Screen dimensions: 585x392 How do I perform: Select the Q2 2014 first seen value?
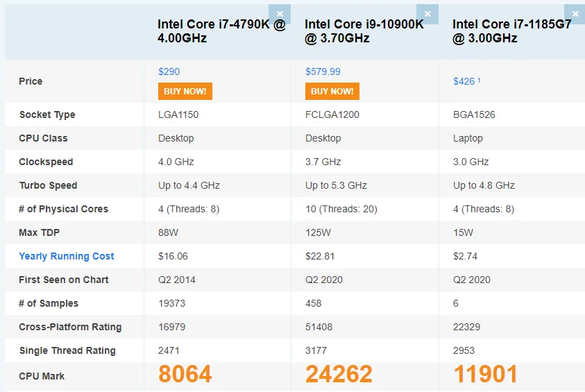(x=177, y=280)
